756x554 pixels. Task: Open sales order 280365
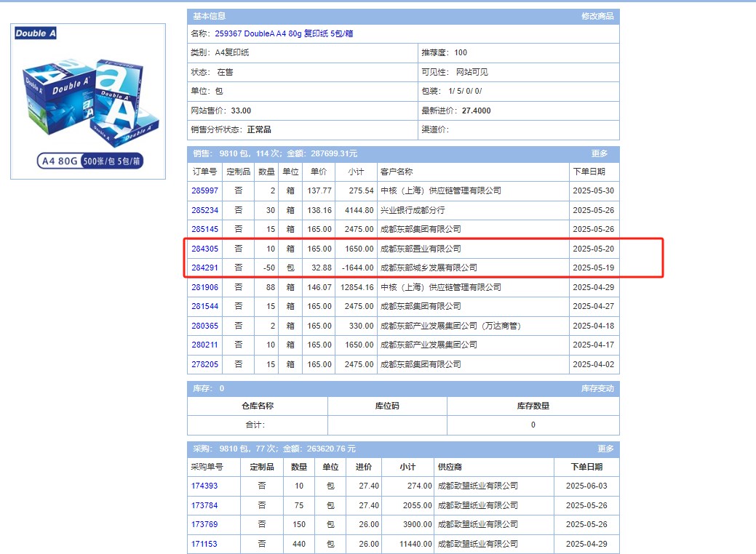tap(205, 326)
